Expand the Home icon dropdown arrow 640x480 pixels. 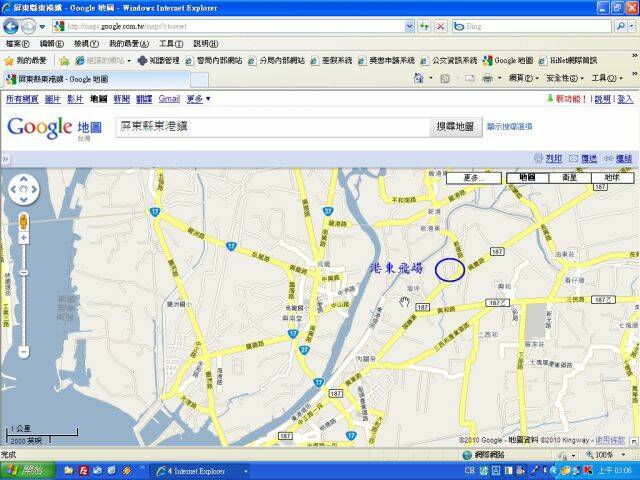(x=431, y=78)
